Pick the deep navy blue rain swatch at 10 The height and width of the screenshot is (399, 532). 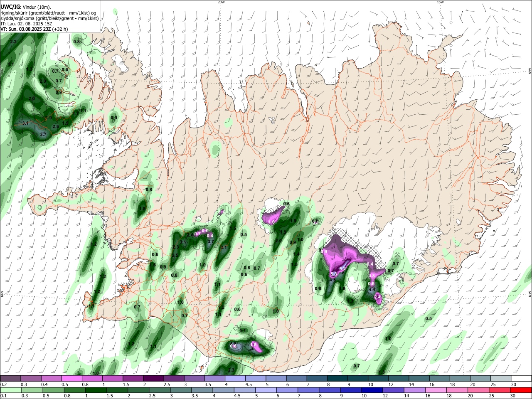point(371,390)
